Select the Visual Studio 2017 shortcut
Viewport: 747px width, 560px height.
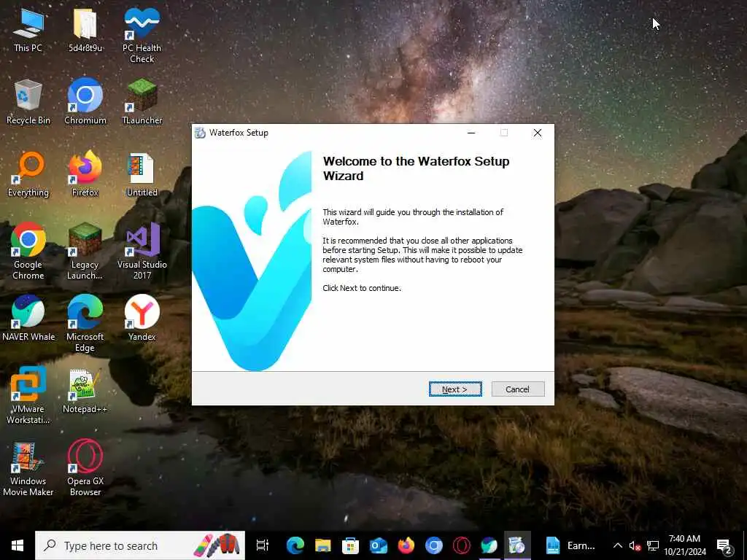coord(142,252)
